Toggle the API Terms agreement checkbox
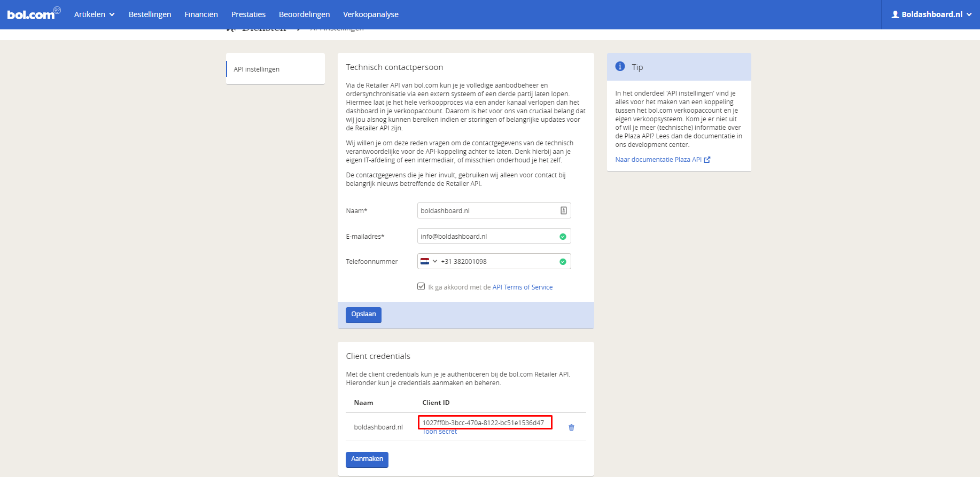The image size is (980, 477). pos(421,287)
